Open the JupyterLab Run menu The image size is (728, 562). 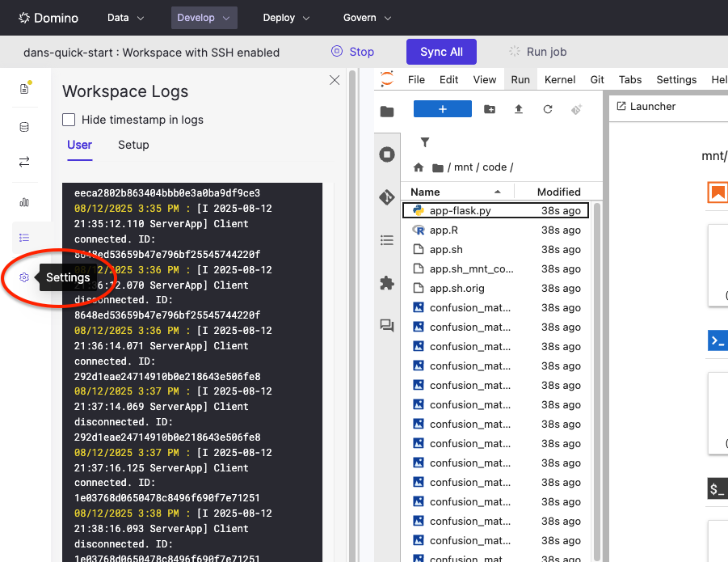520,80
